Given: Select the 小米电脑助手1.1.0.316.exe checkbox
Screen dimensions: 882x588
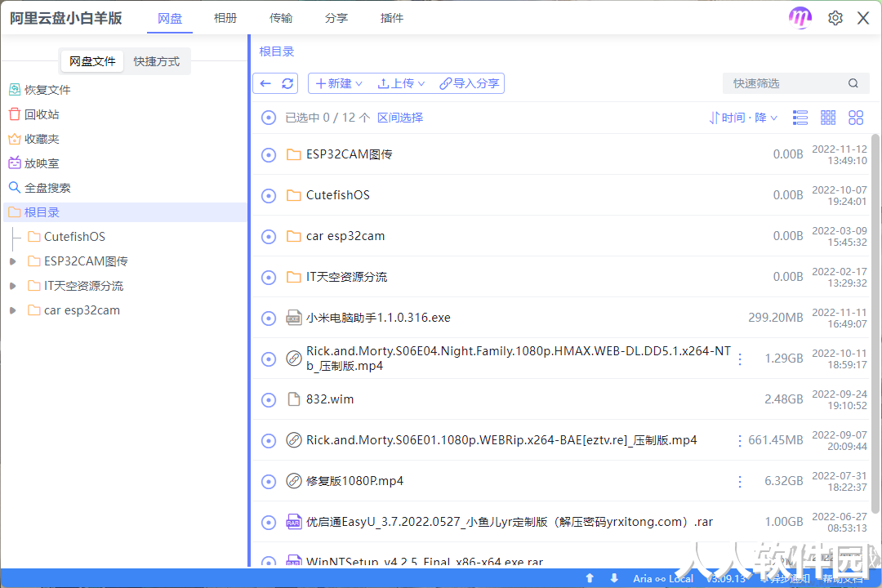Looking at the screenshot, I should tap(269, 318).
